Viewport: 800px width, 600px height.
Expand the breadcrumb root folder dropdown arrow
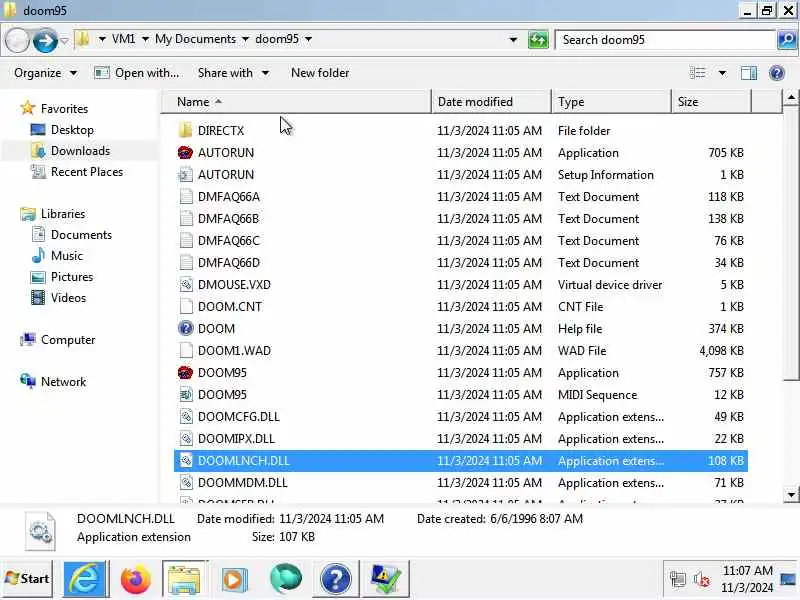coord(102,39)
